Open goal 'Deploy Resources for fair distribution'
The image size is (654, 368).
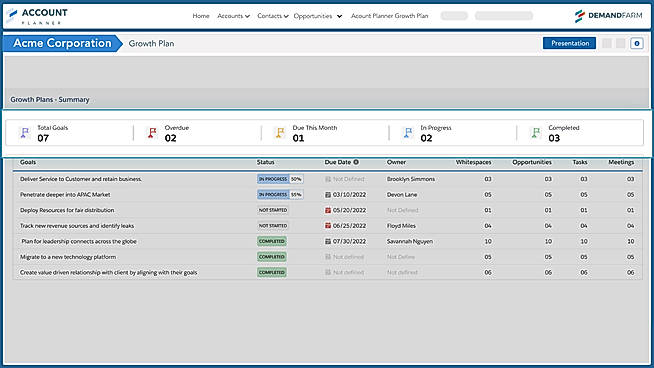[67, 210]
